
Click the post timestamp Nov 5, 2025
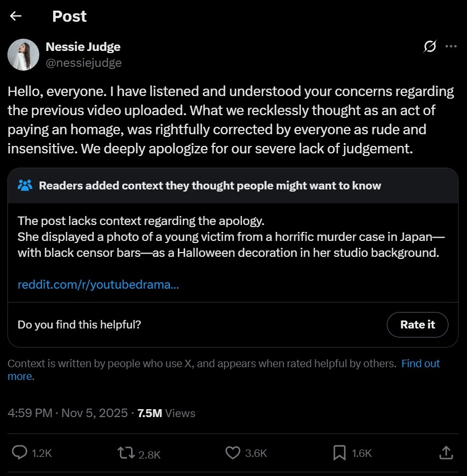click(94, 413)
